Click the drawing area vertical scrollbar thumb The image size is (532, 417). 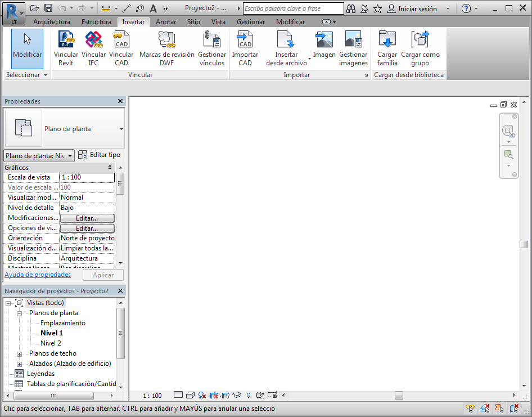coord(524,244)
